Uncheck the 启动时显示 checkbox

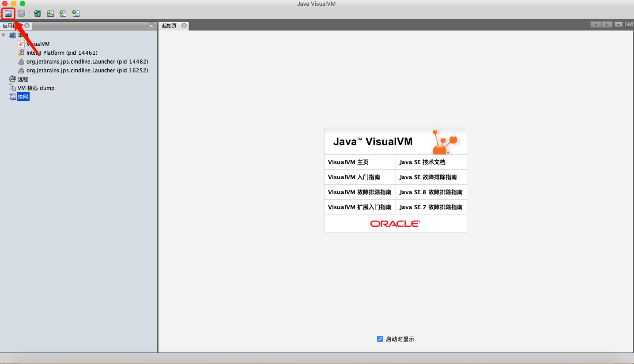pos(380,339)
